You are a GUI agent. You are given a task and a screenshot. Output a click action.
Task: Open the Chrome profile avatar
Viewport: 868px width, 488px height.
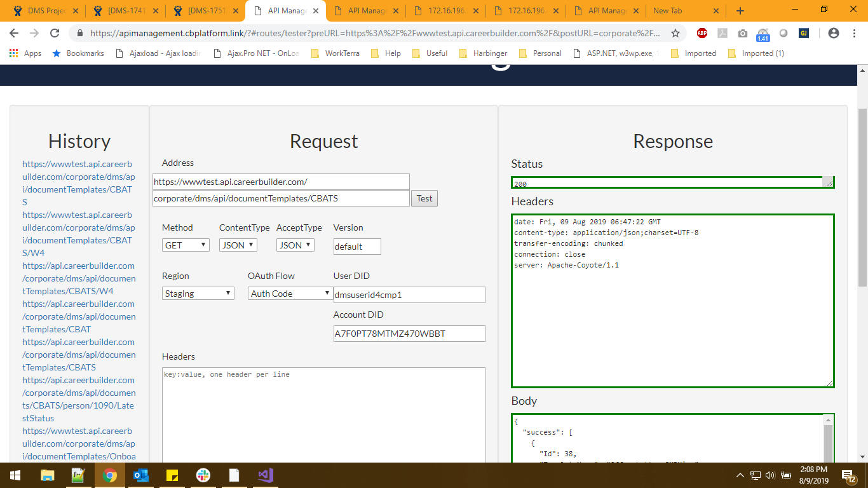click(834, 33)
